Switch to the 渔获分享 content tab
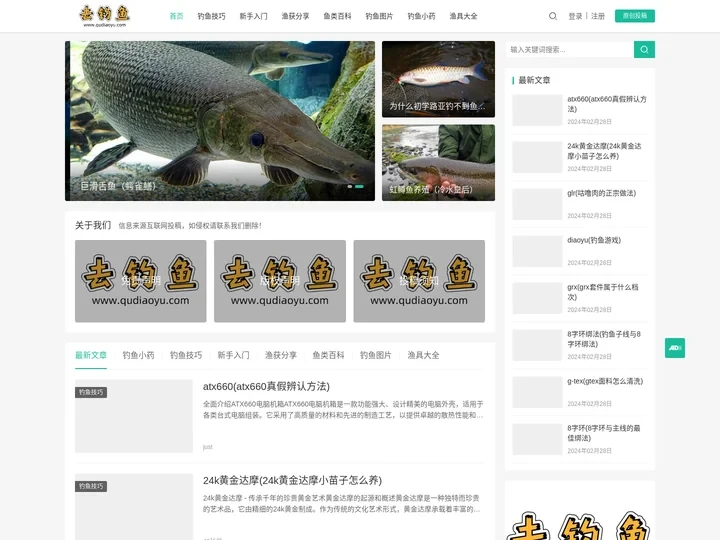 [281, 355]
